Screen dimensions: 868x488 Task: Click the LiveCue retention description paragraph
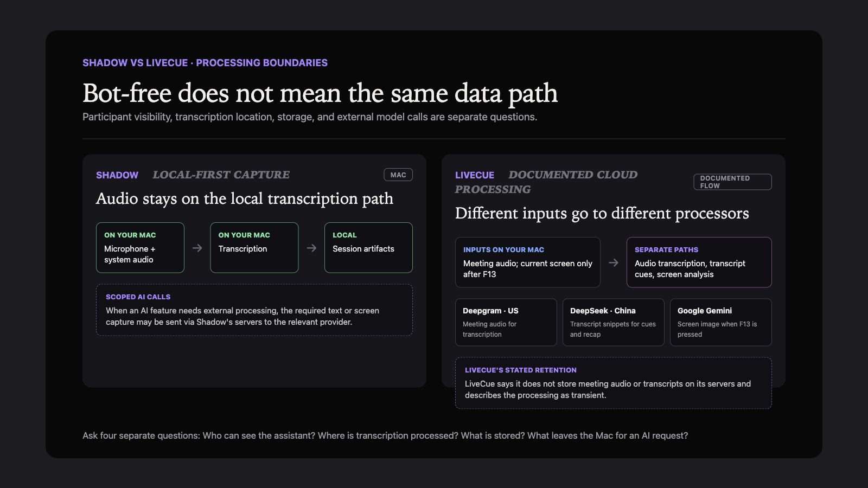pos(608,389)
